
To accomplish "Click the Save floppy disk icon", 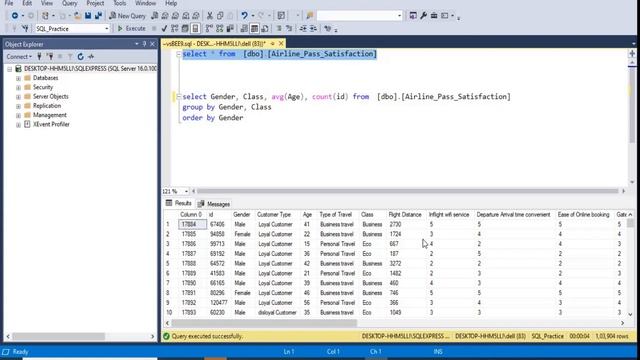I will click(88, 16).
